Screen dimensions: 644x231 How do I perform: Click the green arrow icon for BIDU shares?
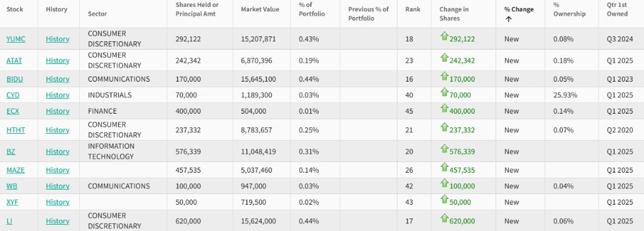click(x=444, y=77)
